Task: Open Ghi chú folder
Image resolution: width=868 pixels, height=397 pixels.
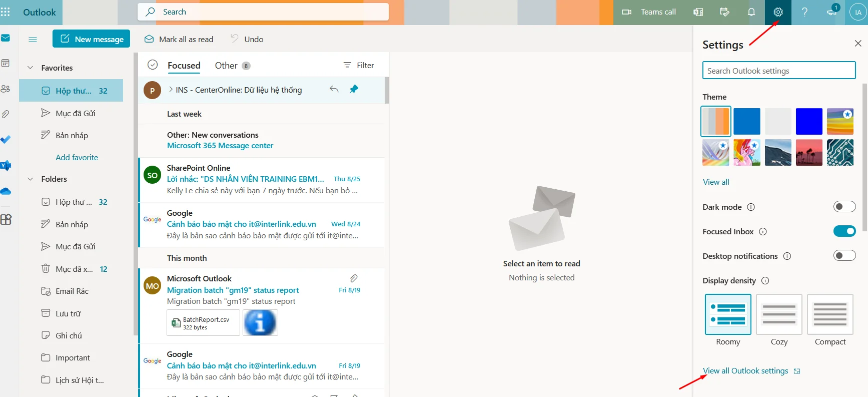Action: coord(71,335)
